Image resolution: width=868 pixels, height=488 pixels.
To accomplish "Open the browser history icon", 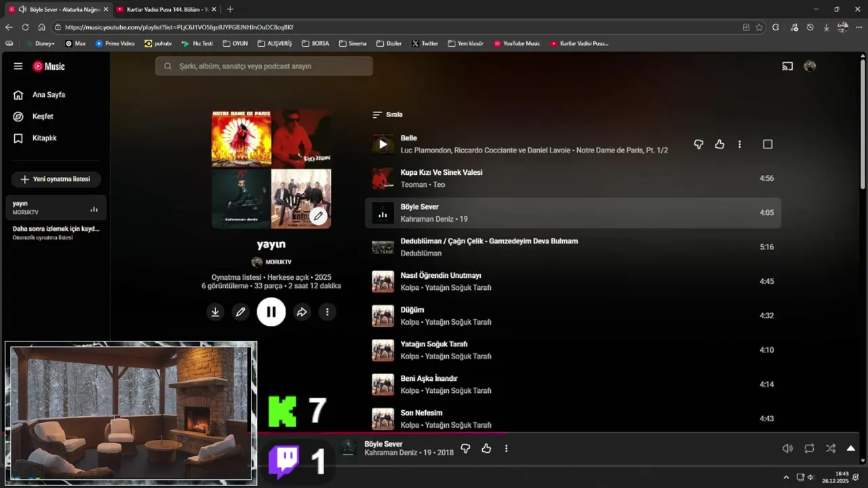I will (x=810, y=27).
